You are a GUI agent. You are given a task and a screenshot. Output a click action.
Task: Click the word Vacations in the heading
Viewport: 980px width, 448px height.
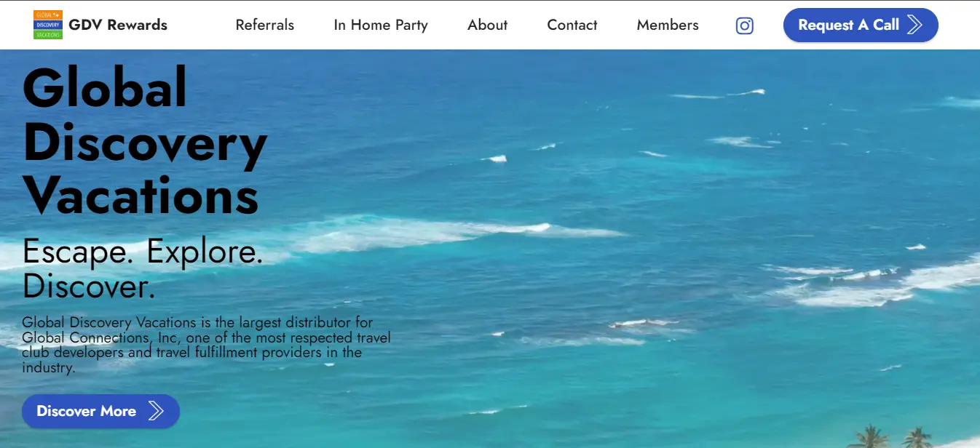coord(141,195)
